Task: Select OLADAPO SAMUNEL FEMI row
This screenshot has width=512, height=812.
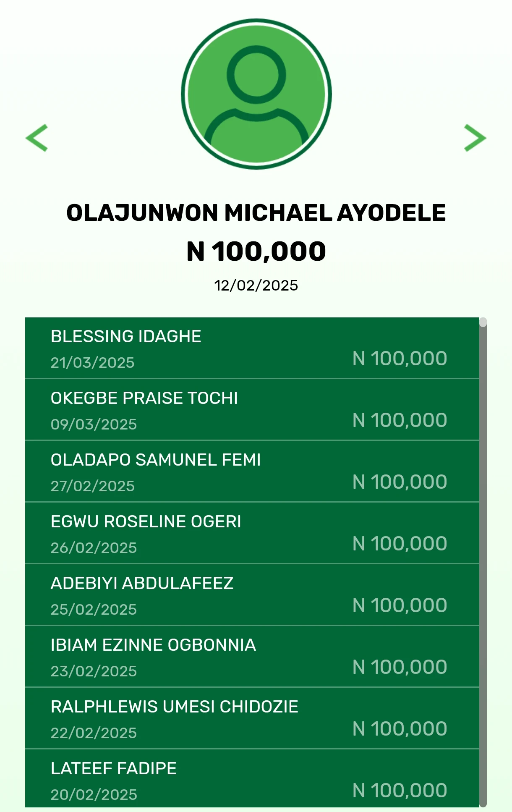Action: [252, 471]
